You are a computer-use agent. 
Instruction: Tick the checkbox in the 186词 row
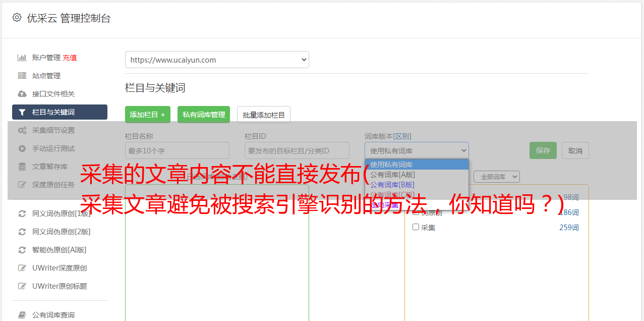416,212
